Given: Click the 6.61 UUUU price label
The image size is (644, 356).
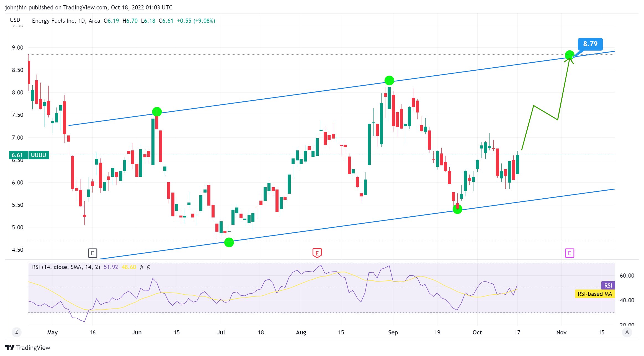Looking at the screenshot, I should click(29, 155).
